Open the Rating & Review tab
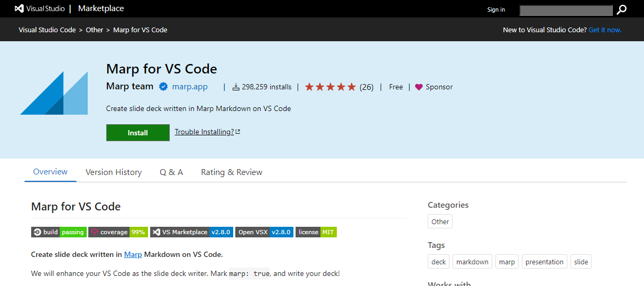 tap(232, 172)
